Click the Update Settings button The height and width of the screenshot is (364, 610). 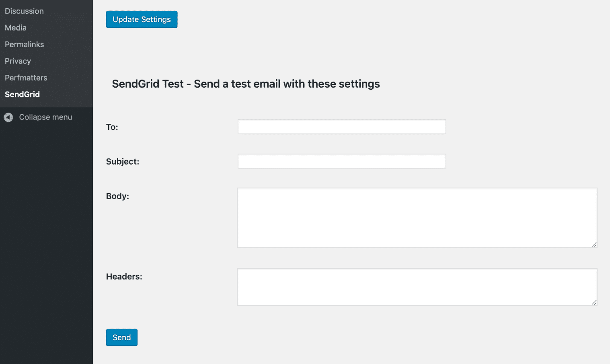[x=142, y=19]
